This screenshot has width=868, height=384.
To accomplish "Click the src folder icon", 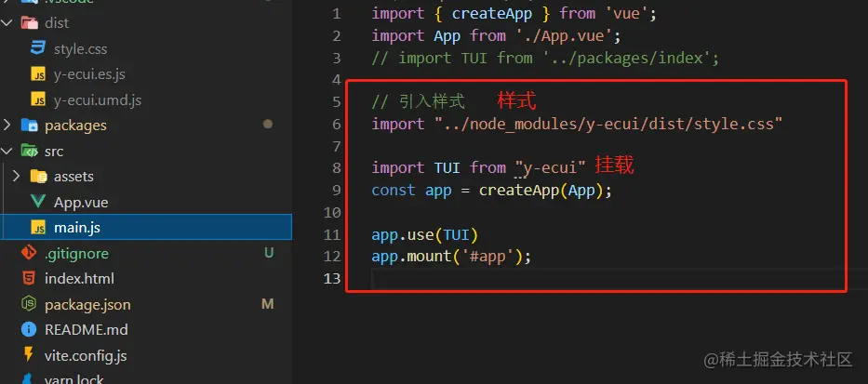I will point(29,151).
